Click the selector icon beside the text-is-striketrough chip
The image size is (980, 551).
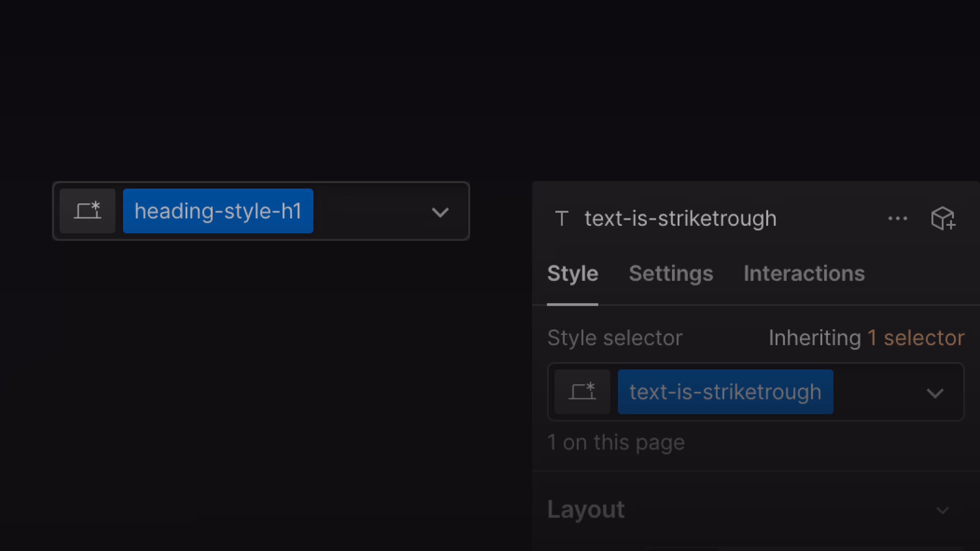click(582, 392)
